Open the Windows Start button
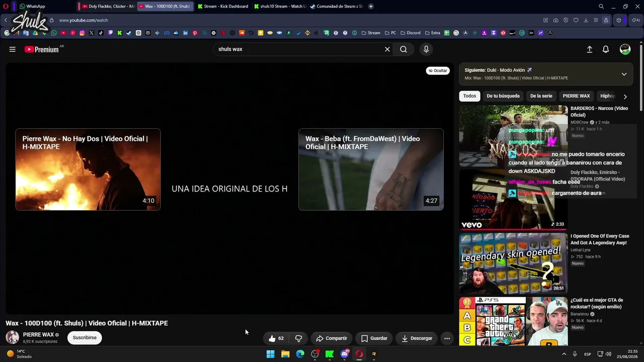The image size is (644, 362). (270, 354)
